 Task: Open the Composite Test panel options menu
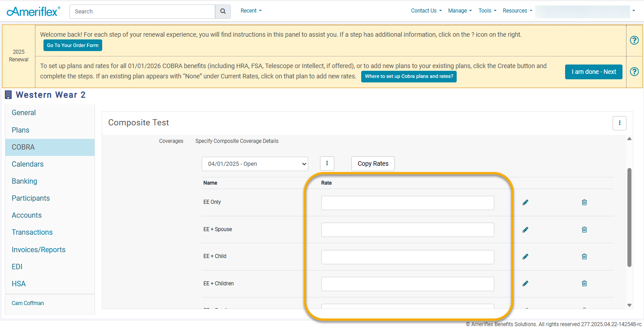coord(619,123)
